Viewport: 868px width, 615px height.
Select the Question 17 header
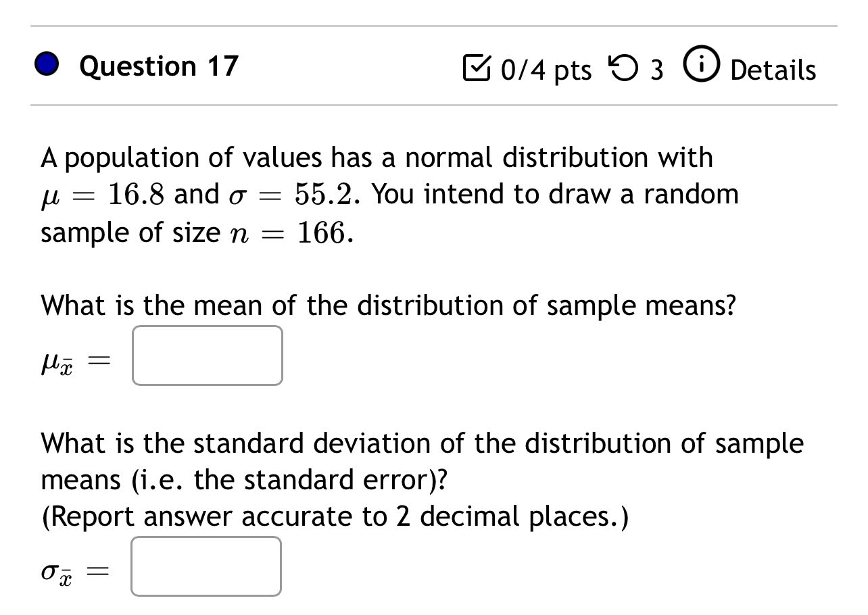click(158, 66)
